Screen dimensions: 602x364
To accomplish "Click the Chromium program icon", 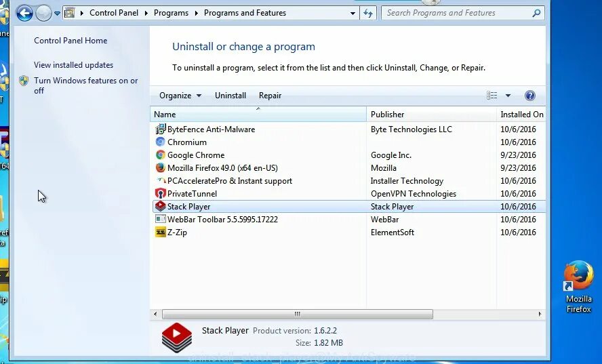I will point(160,142).
